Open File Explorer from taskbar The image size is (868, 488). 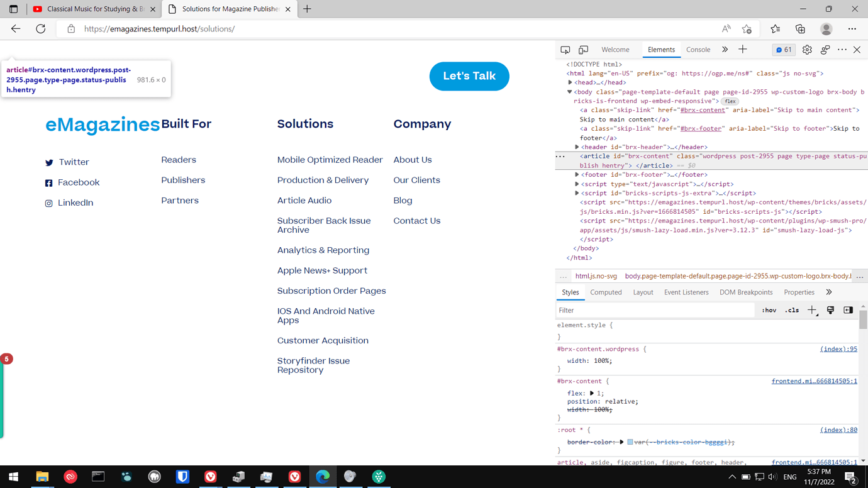click(x=42, y=477)
